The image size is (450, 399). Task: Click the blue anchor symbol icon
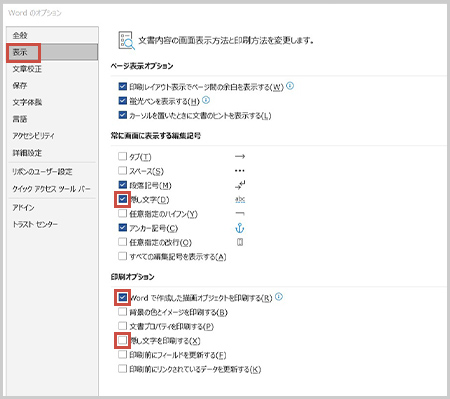pyautogui.click(x=240, y=228)
